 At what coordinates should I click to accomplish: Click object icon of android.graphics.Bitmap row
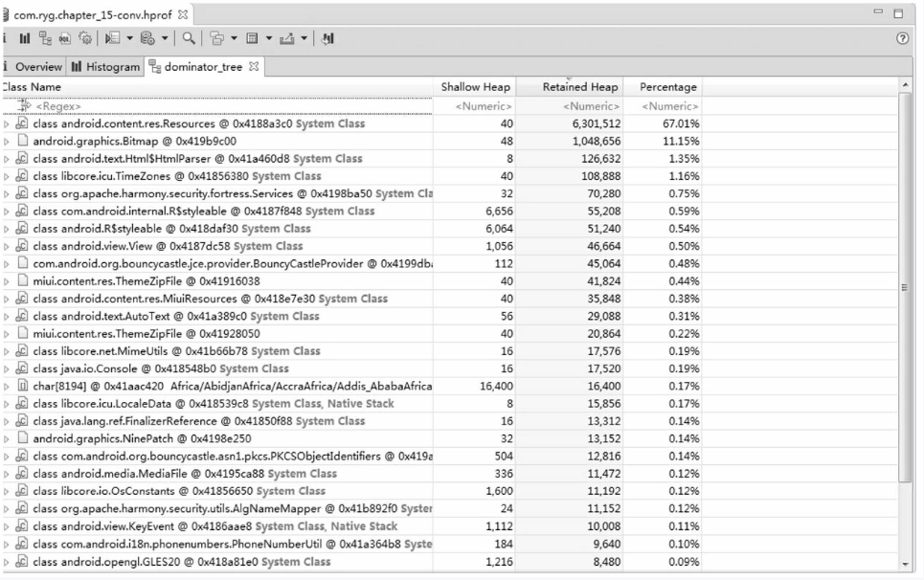pyautogui.click(x=22, y=140)
